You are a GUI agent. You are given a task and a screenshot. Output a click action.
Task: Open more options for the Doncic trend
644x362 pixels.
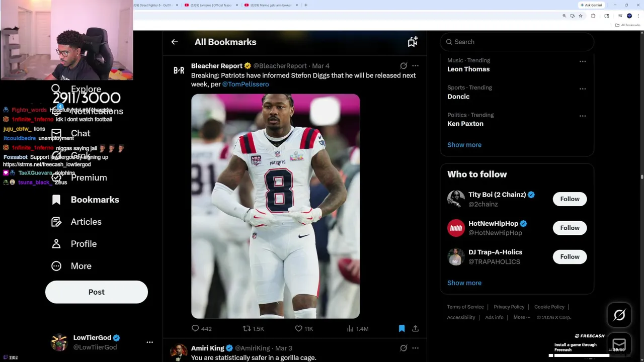(x=583, y=88)
